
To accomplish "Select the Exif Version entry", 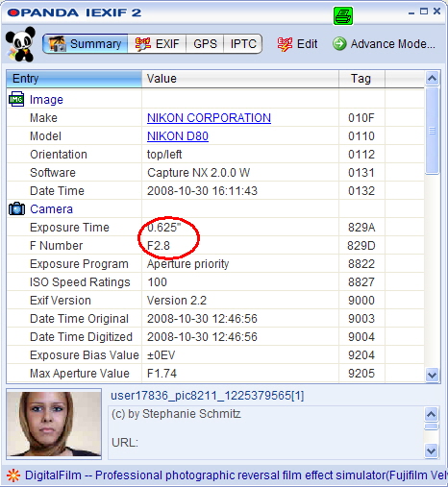I will [215, 301].
